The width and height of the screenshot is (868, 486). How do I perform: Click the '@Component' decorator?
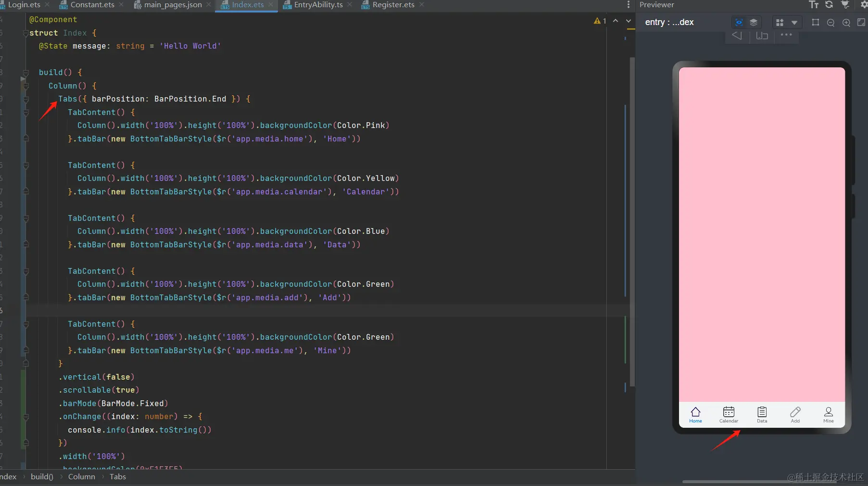coord(53,20)
